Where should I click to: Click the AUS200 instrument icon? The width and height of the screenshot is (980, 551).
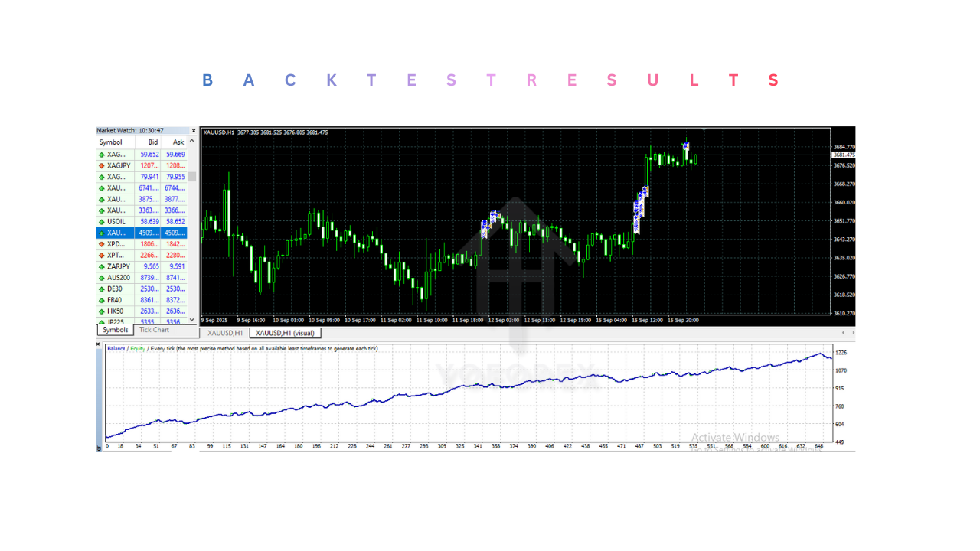[102, 277]
